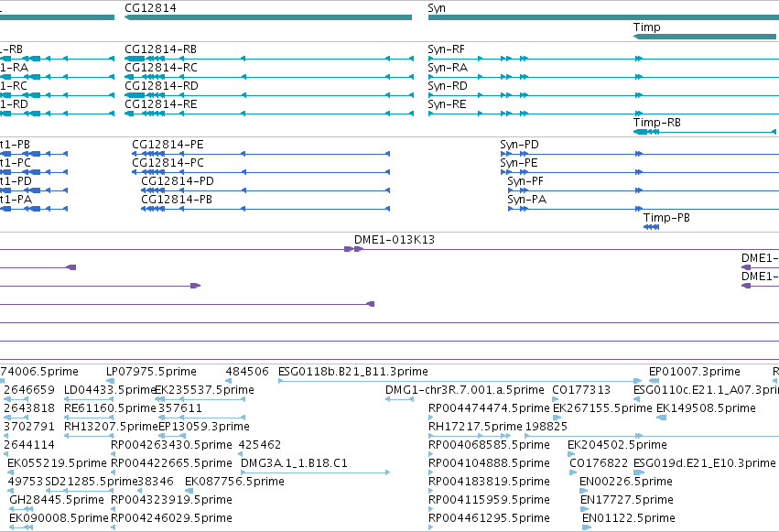Click the RP004263430.5prime label
Viewport: 779px width, 532px height.
pos(171,445)
